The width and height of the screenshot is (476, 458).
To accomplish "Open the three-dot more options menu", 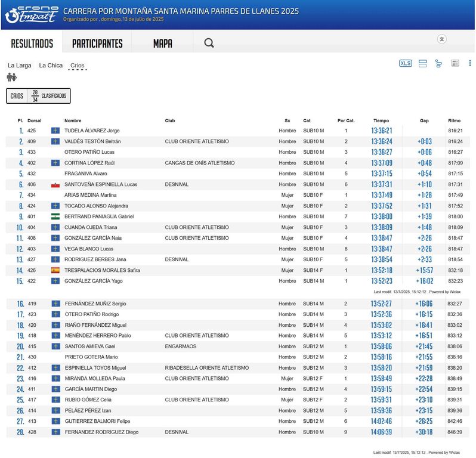I will pyautogui.click(x=469, y=63).
